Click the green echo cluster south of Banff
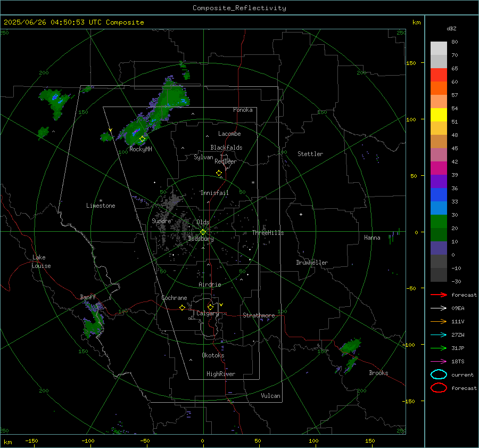Viewport: 479px width, 448px height. pyautogui.click(x=94, y=320)
